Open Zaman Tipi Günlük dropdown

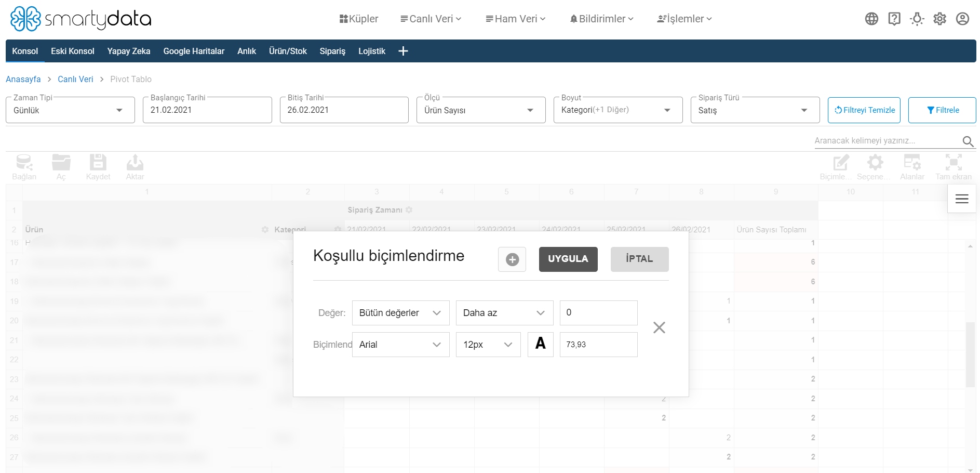pos(70,110)
